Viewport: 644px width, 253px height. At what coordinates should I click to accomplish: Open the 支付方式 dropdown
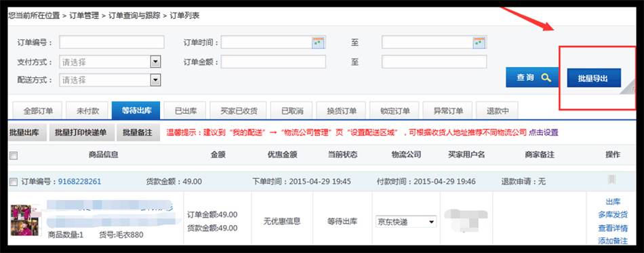pyautogui.click(x=110, y=62)
